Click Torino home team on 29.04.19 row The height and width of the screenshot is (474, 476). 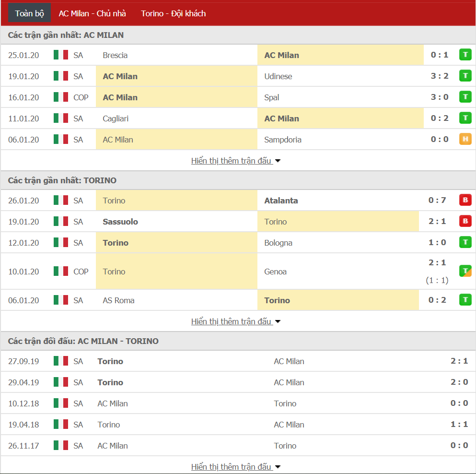pyautogui.click(x=110, y=382)
